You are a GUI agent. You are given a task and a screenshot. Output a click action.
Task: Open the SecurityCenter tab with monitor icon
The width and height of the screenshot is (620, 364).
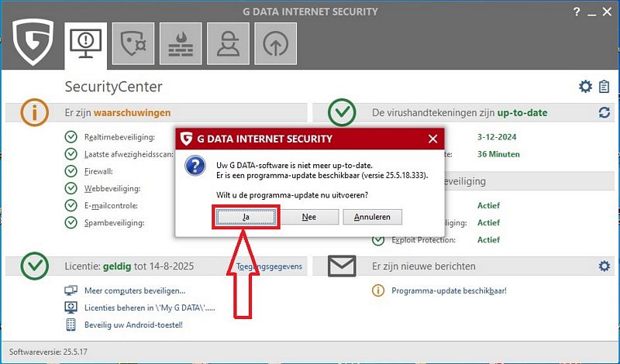point(85,45)
